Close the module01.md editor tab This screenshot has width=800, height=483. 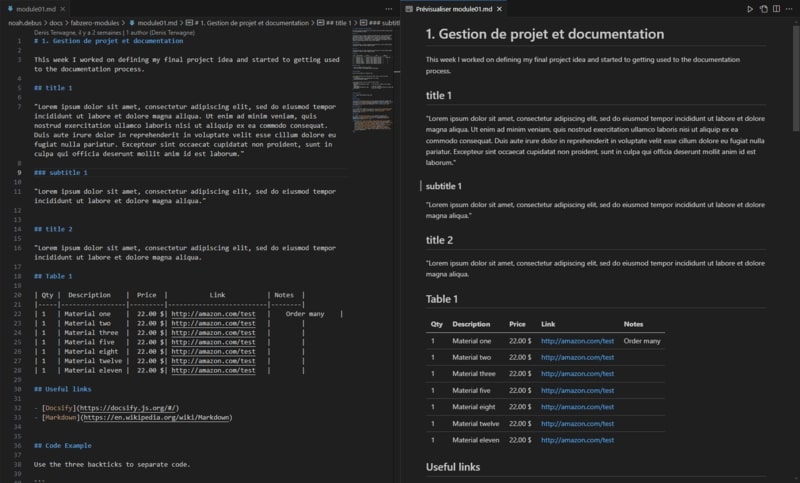click(x=63, y=9)
